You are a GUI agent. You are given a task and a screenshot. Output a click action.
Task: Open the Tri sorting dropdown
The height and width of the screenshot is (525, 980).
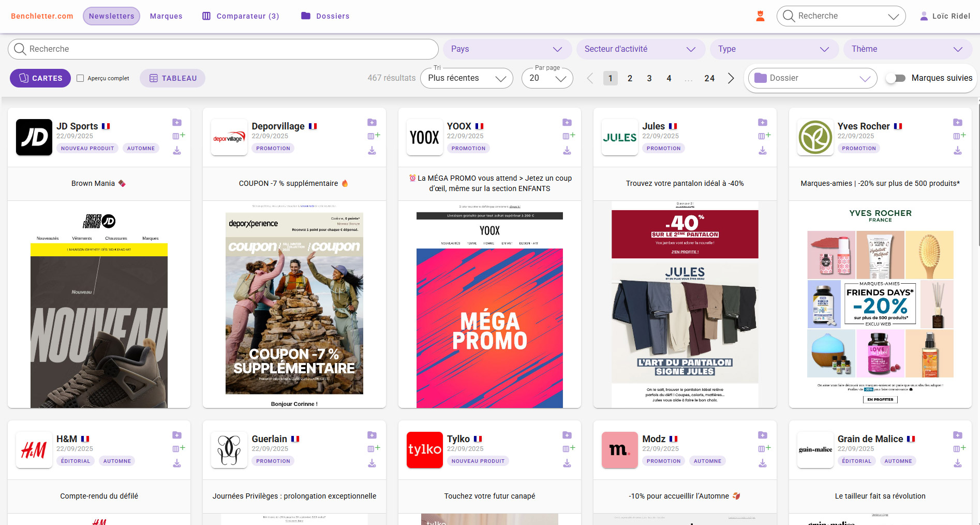click(x=466, y=78)
